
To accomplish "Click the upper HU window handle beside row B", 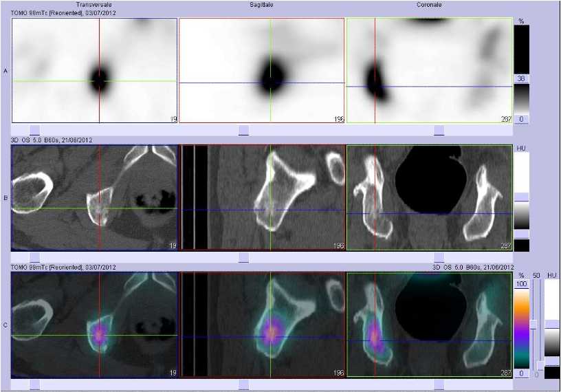I will tap(521, 197).
